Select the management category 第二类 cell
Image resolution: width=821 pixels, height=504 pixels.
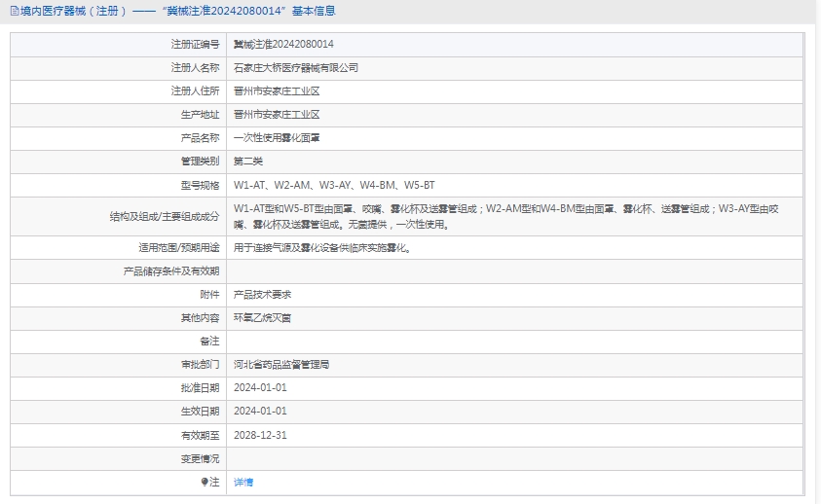248,162
